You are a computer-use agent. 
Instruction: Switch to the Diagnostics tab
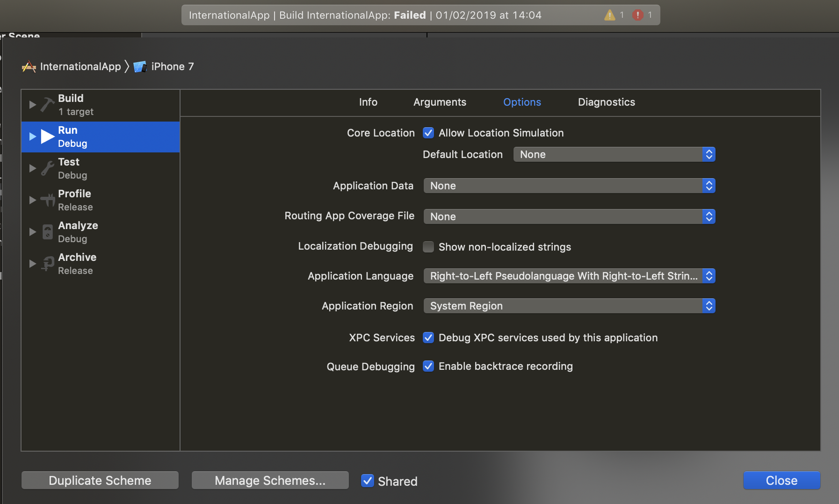pyautogui.click(x=606, y=102)
